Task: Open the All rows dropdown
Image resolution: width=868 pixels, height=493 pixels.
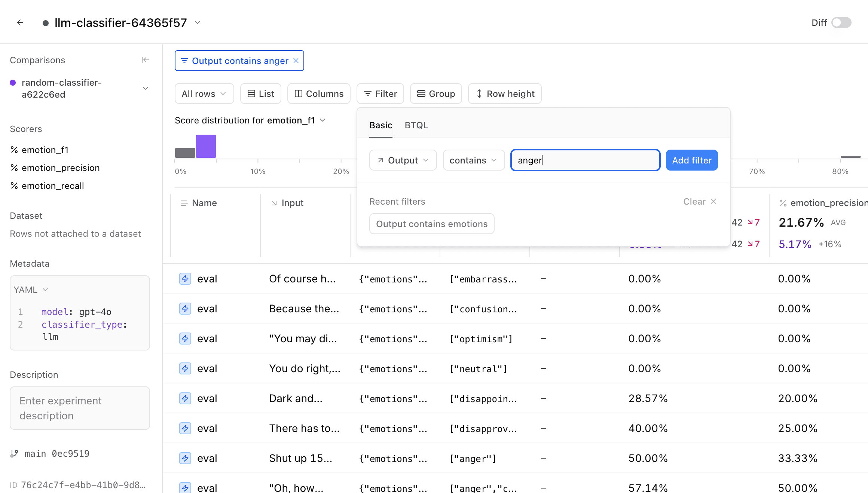Action: tap(204, 94)
